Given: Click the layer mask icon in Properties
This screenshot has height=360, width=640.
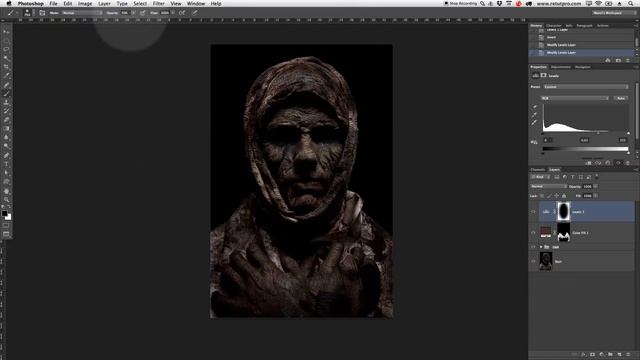Looking at the screenshot, I should coord(543,76).
